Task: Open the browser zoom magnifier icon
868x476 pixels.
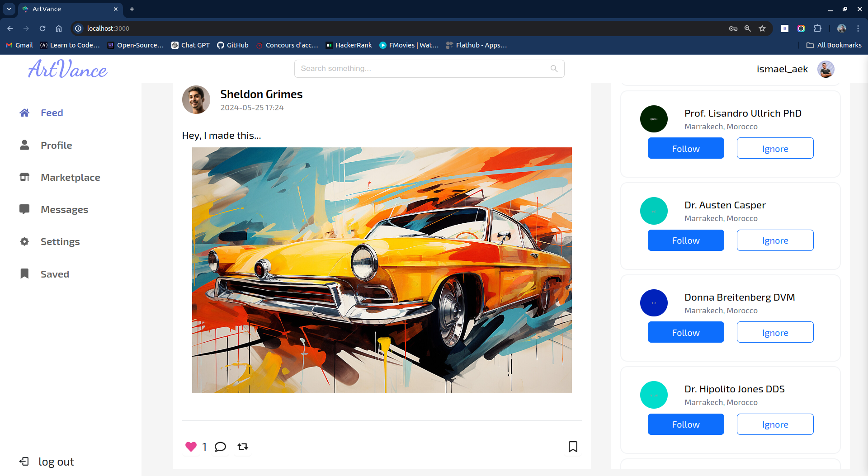Action: pyautogui.click(x=748, y=28)
